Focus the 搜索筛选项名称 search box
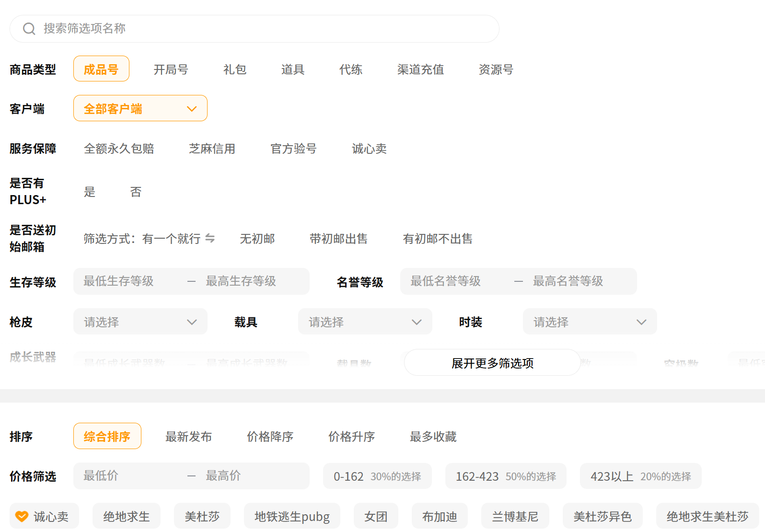The height and width of the screenshot is (532, 765). point(264,29)
